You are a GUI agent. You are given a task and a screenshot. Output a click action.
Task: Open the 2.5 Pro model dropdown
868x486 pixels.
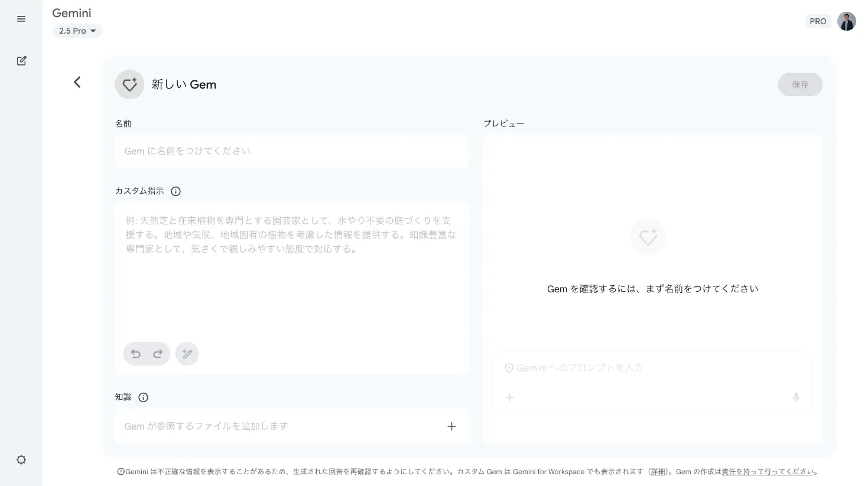point(77,31)
